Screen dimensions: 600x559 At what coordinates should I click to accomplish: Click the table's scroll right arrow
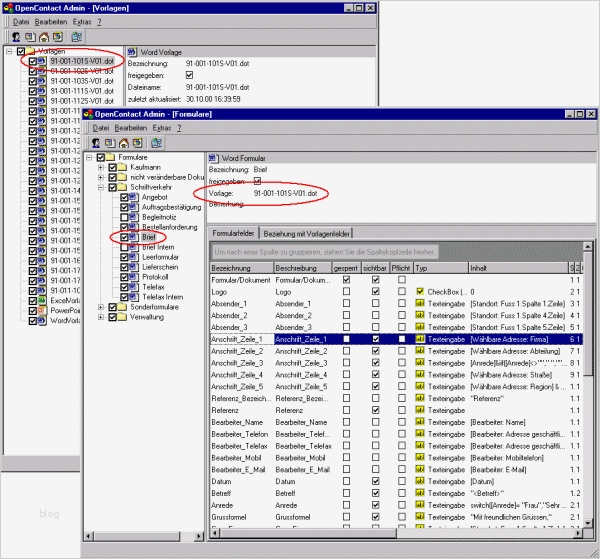pos(578,532)
